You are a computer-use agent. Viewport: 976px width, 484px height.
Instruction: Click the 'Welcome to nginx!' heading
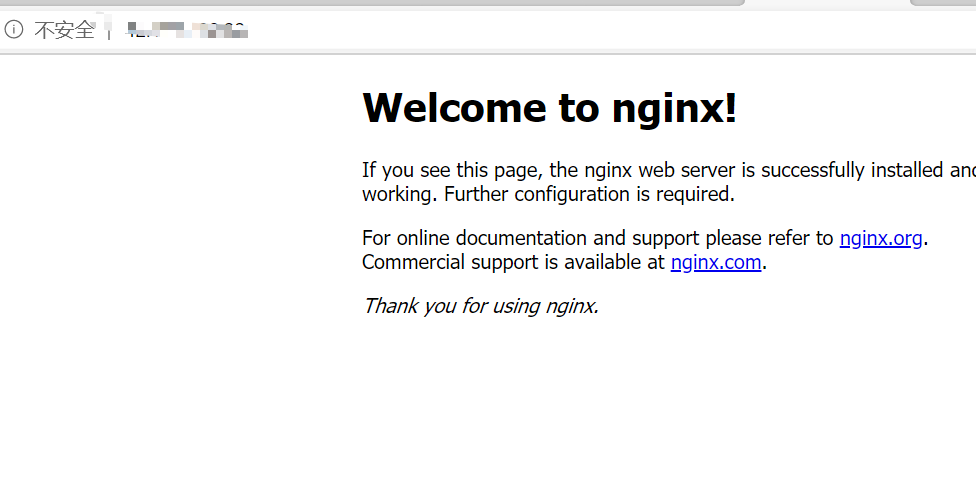[x=550, y=108]
